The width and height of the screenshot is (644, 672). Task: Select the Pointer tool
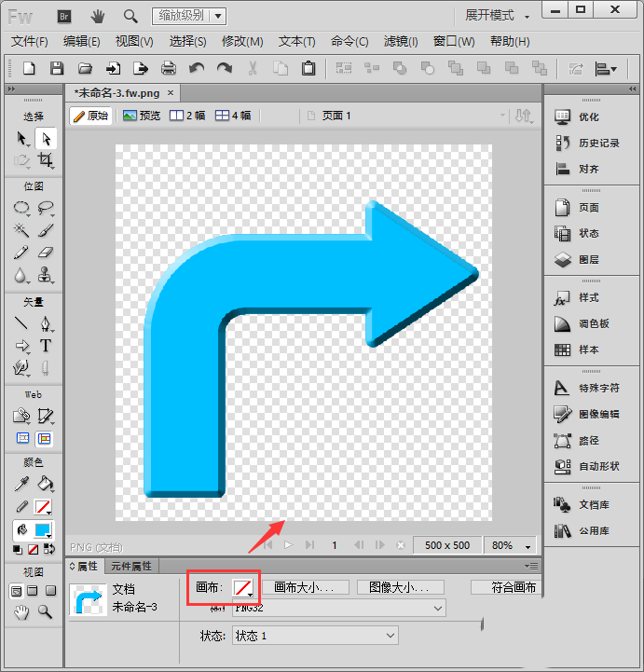click(x=21, y=139)
